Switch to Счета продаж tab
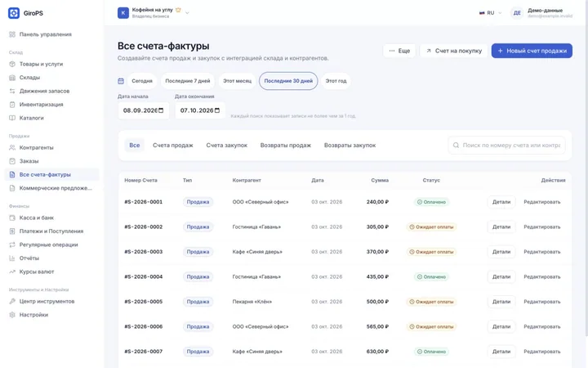The width and height of the screenshot is (588, 368). click(x=173, y=146)
